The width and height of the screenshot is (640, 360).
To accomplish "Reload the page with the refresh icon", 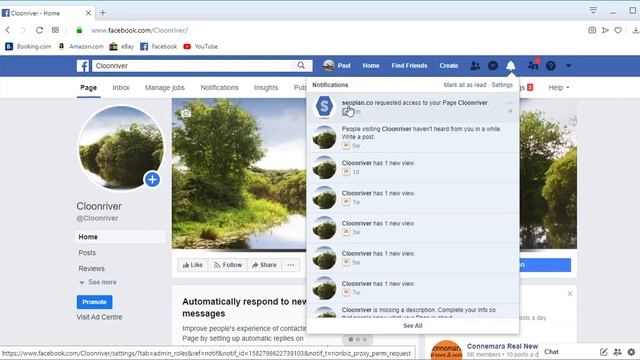I will (x=39, y=30).
